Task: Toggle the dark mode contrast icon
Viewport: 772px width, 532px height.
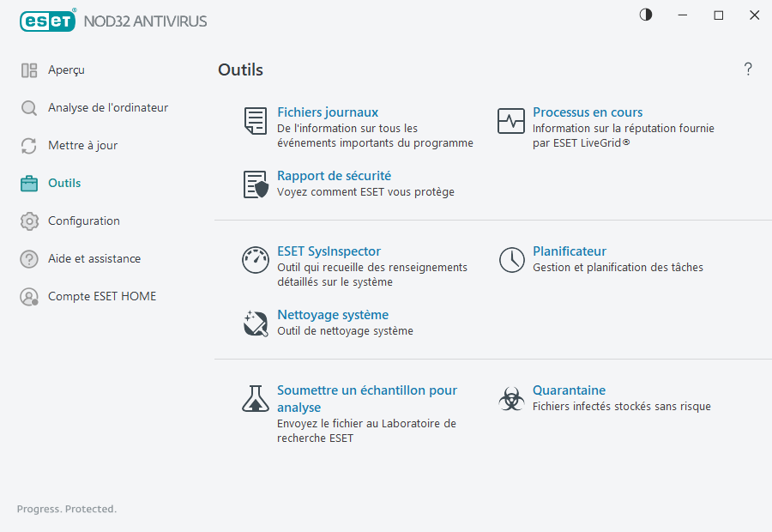Action: pyautogui.click(x=644, y=15)
